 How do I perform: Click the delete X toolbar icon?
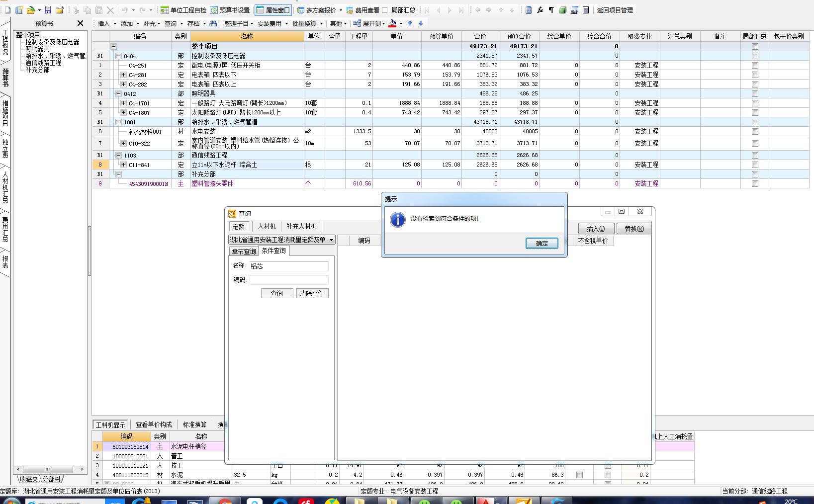[x=110, y=10]
